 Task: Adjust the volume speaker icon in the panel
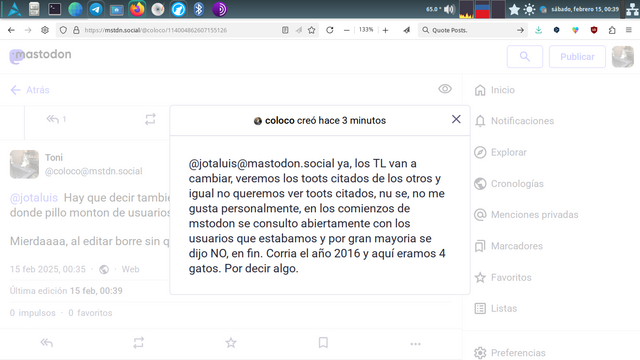(449, 9)
